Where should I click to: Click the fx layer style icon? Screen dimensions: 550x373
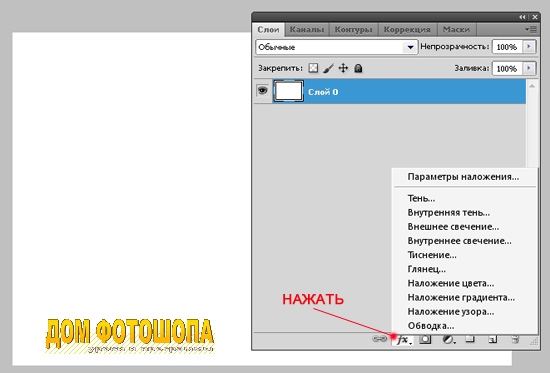coord(403,340)
